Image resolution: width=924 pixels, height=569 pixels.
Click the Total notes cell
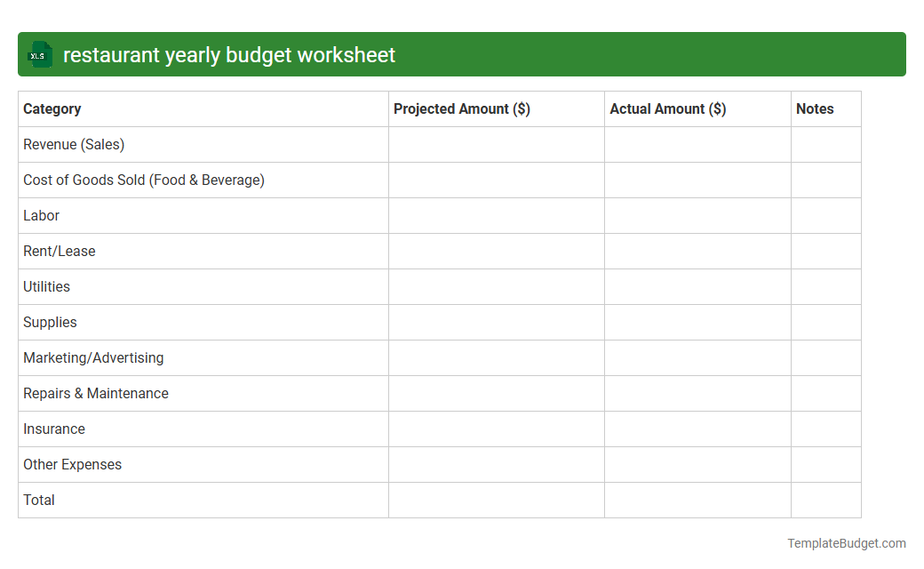[825, 500]
